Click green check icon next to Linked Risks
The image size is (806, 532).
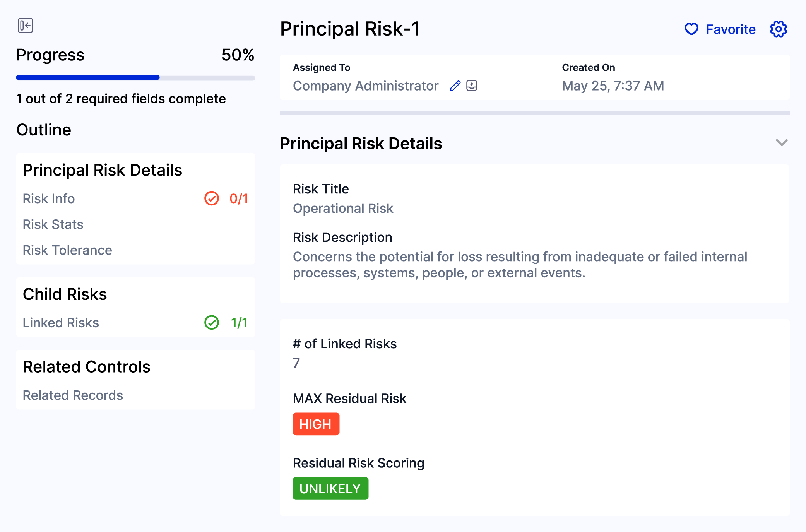coord(212,322)
